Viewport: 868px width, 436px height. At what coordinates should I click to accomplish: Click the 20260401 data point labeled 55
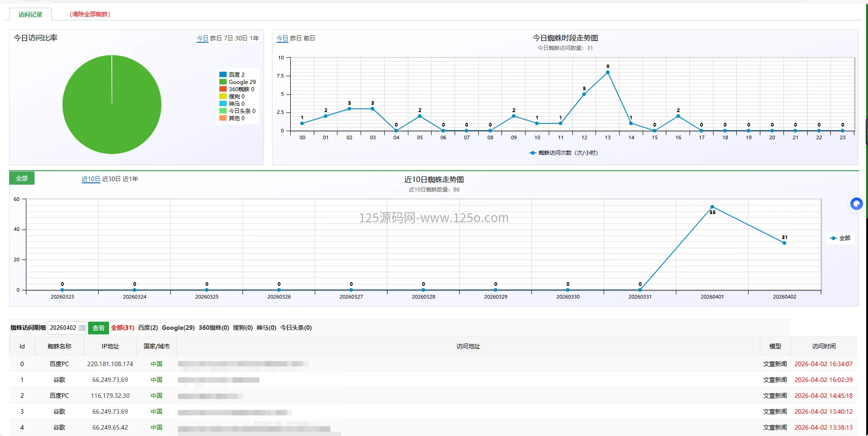[712, 207]
